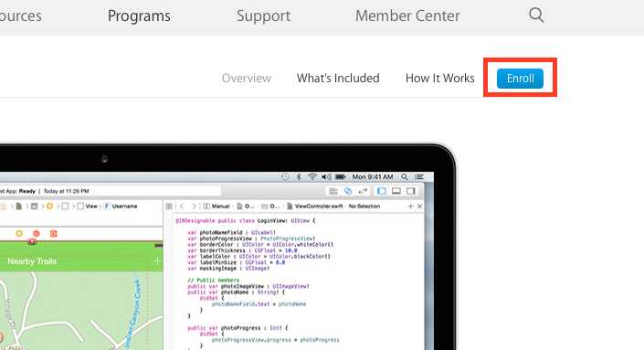Click the photoProgress : Int line
Image resolution: width=644 pixels, height=350 pixels.
(x=238, y=328)
